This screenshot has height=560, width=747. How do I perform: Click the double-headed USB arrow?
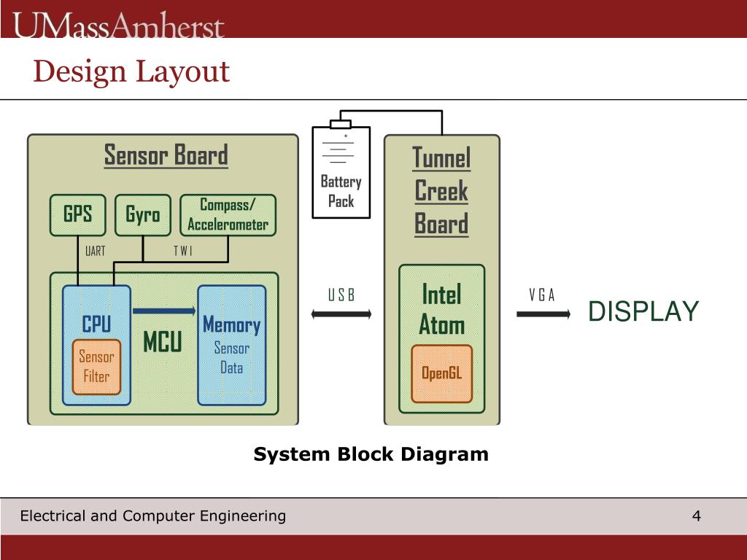[341, 314]
